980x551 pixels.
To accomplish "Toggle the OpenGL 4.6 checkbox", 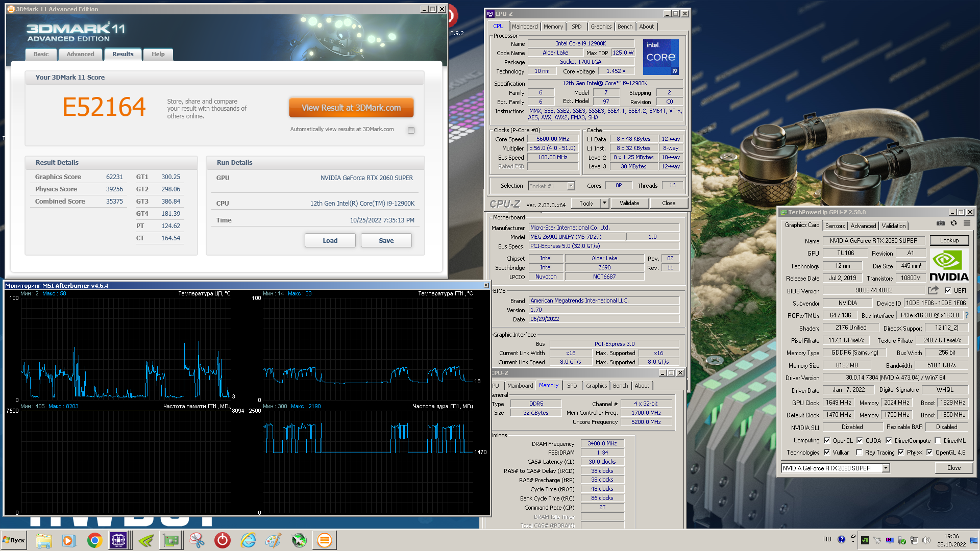I will (929, 452).
